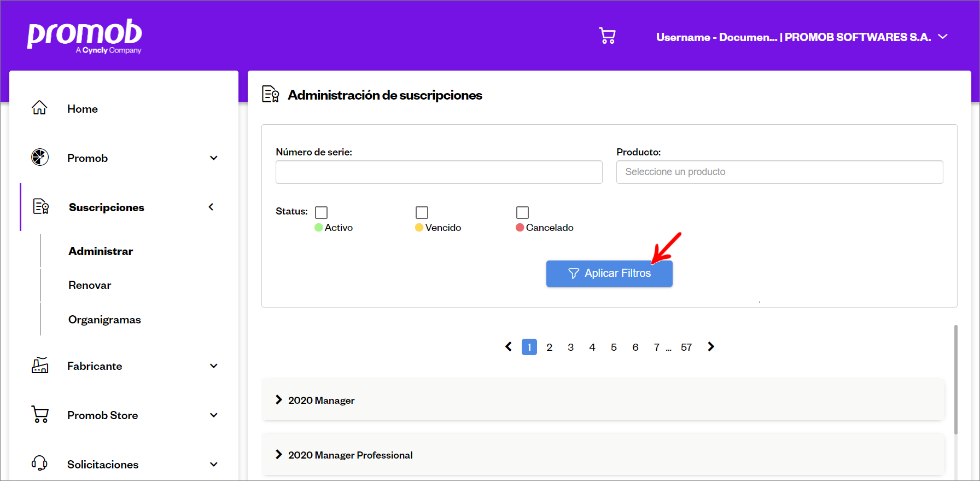Go to page 7 of results
The width and height of the screenshot is (980, 481).
(x=657, y=347)
